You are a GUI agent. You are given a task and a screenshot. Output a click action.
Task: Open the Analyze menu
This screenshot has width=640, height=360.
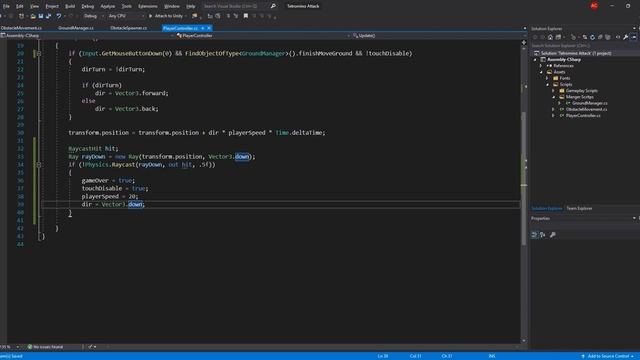(x=107, y=6)
